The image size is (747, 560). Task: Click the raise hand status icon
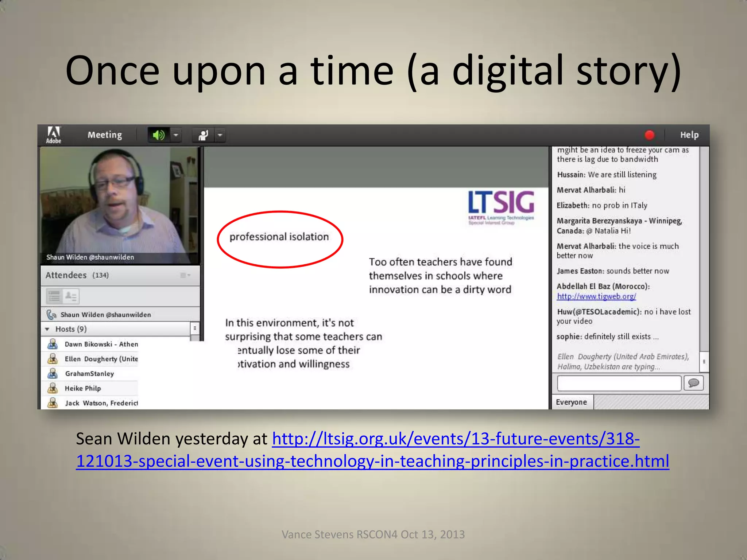pyautogui.click(x=203, y=135)
